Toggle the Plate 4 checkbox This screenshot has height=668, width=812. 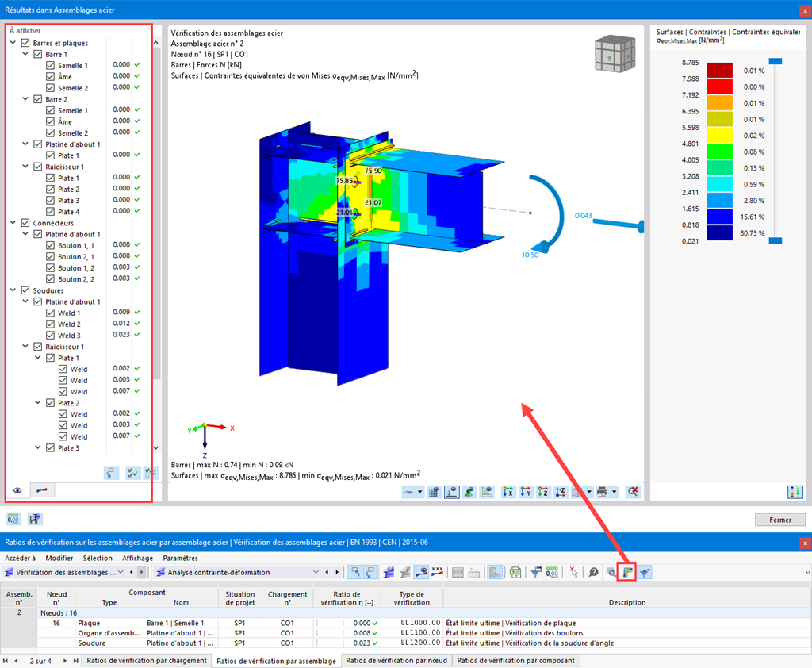pos(50,212)
